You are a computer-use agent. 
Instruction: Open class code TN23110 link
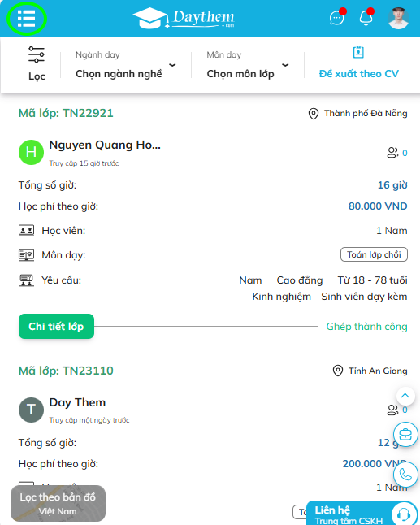click(x=66, y=371)
